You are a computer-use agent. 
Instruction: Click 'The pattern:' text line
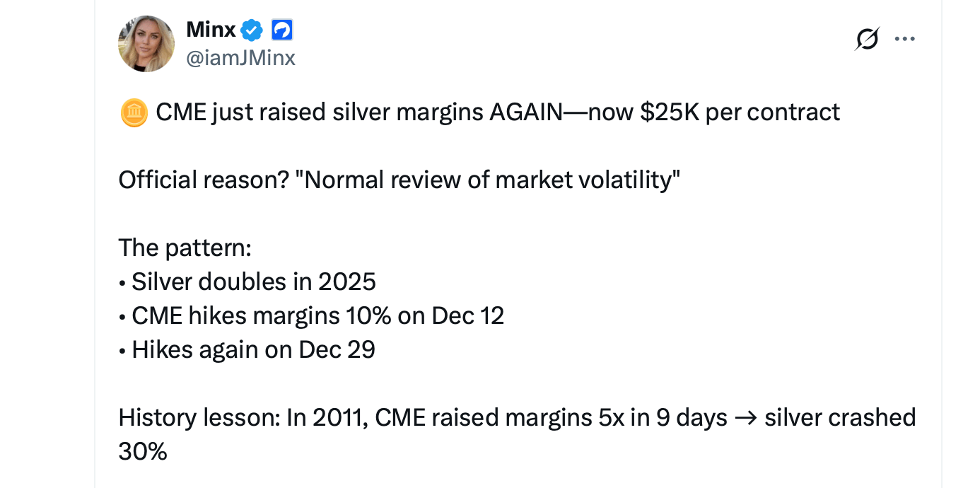pos(185,248)
